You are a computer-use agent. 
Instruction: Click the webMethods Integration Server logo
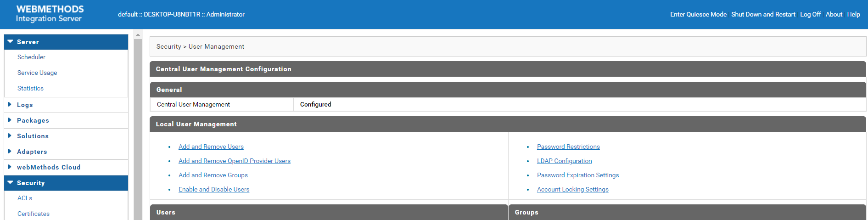(x=50, y=14)
